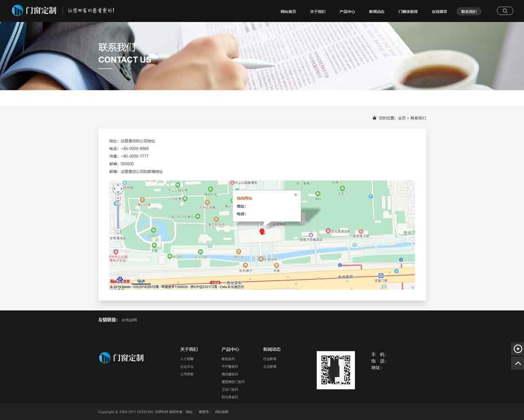Go to 关于我们 in top navigation
Image resolution: width=524 pixels, height=420 pixels.
[x=318, y=12]
